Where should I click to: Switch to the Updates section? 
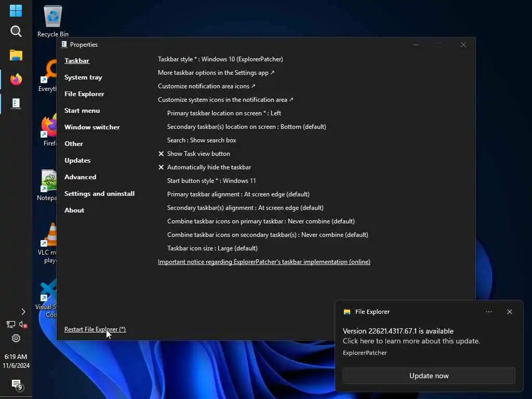(x=77, y=161)
